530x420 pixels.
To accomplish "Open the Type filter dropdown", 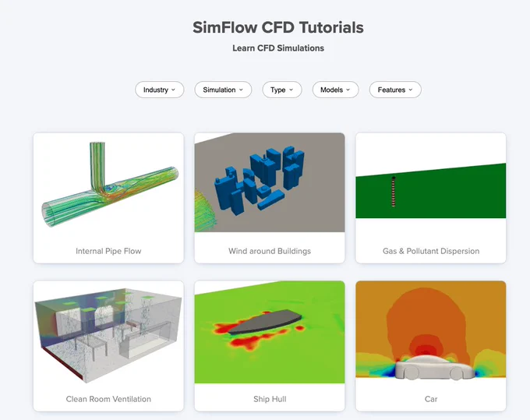I will click(x=282, y=90).
